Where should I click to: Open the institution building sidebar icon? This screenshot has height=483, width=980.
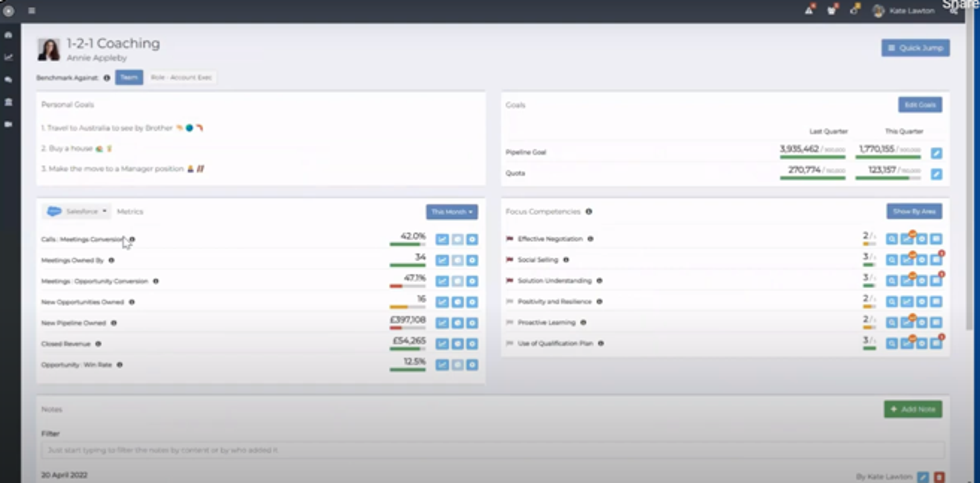click(9, 102)
